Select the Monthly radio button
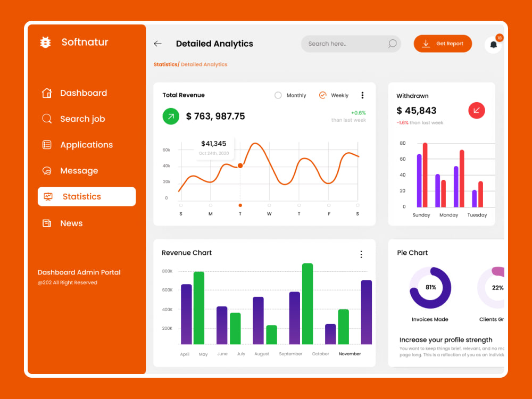532x399 pixels. tap(278, 95)
